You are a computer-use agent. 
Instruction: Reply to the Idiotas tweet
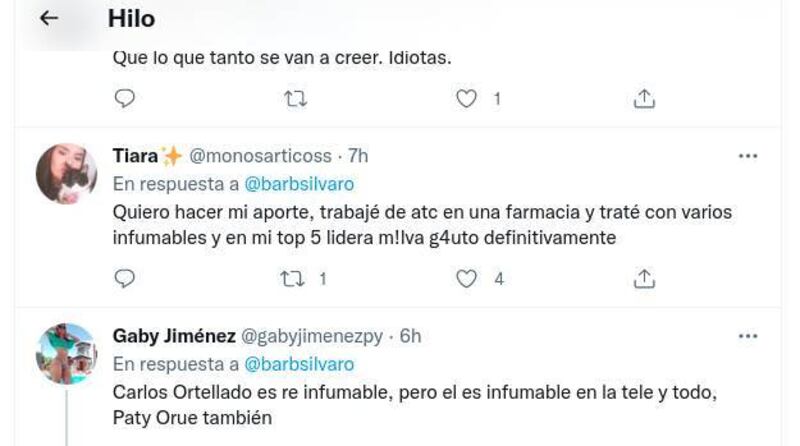[124, 98]
